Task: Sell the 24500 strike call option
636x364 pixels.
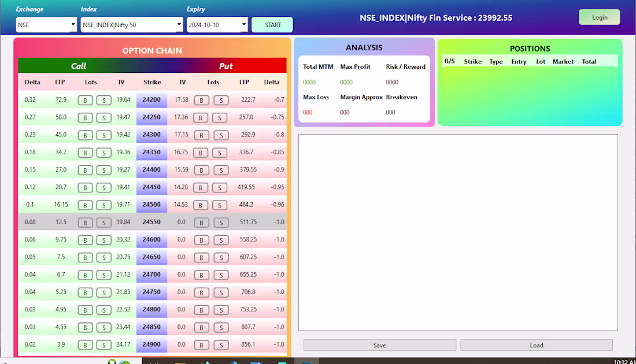Action: (104, 205)
